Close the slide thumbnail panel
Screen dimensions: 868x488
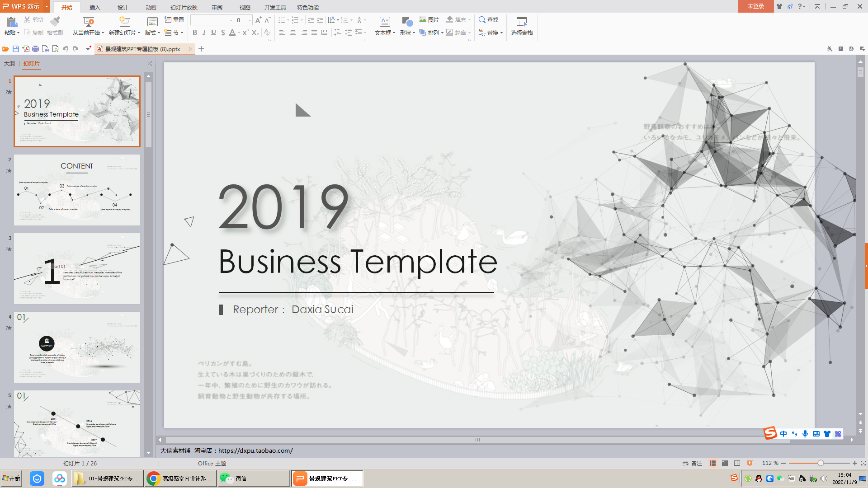coord(150,64)
